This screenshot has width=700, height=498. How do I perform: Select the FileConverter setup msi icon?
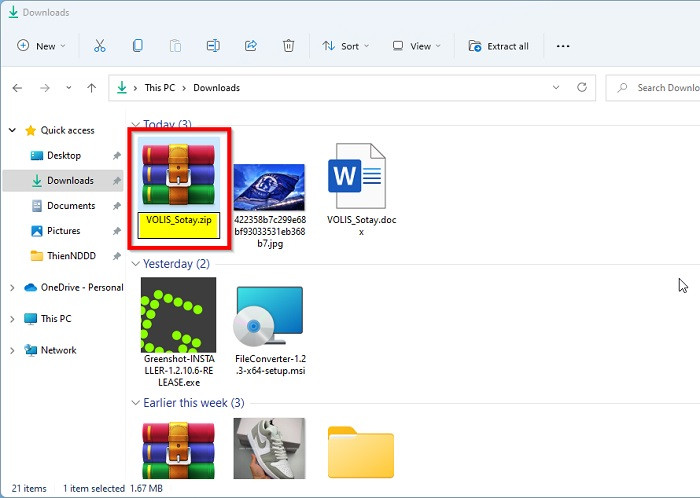[268, 316]
